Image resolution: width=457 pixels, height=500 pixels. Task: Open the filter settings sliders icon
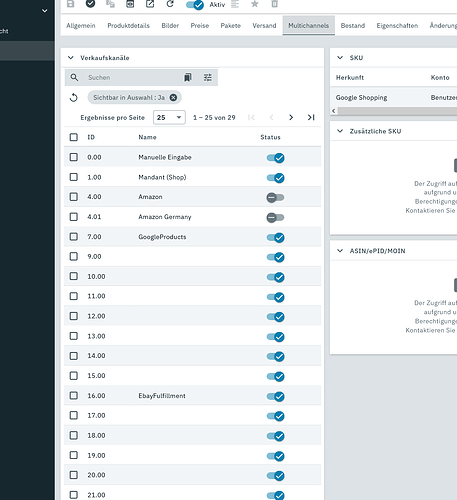tap(208, 77)
